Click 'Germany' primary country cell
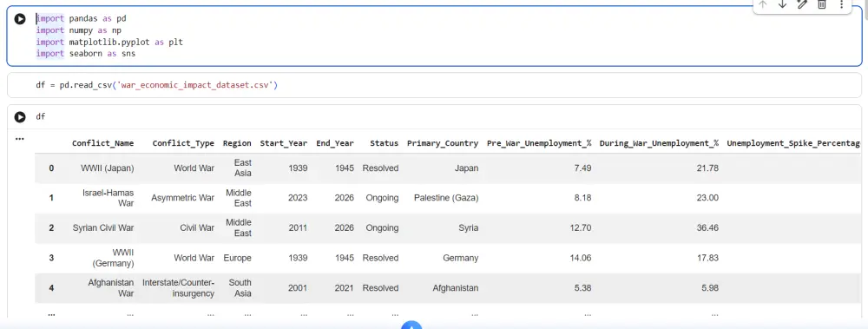868x329 pixels. point(461,258)
